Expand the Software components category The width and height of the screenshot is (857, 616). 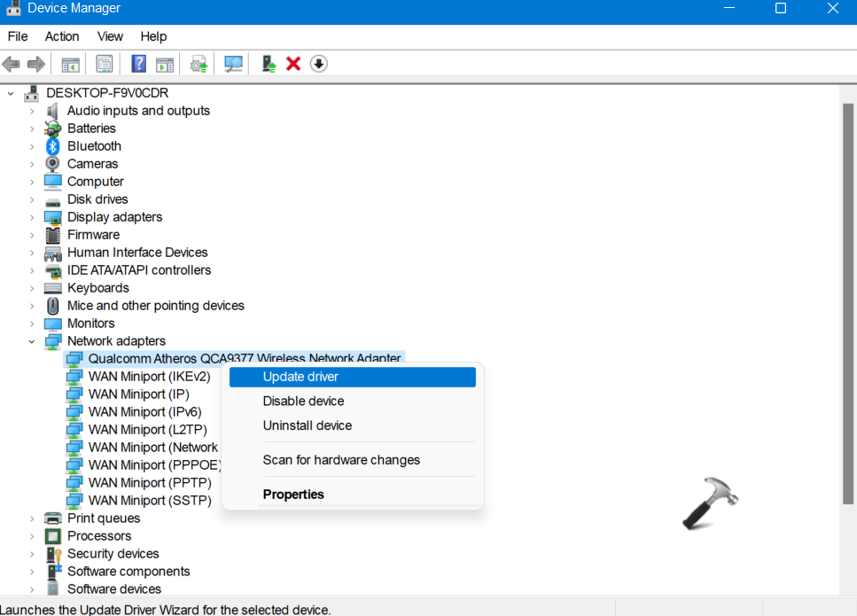[x=32, y=572]
